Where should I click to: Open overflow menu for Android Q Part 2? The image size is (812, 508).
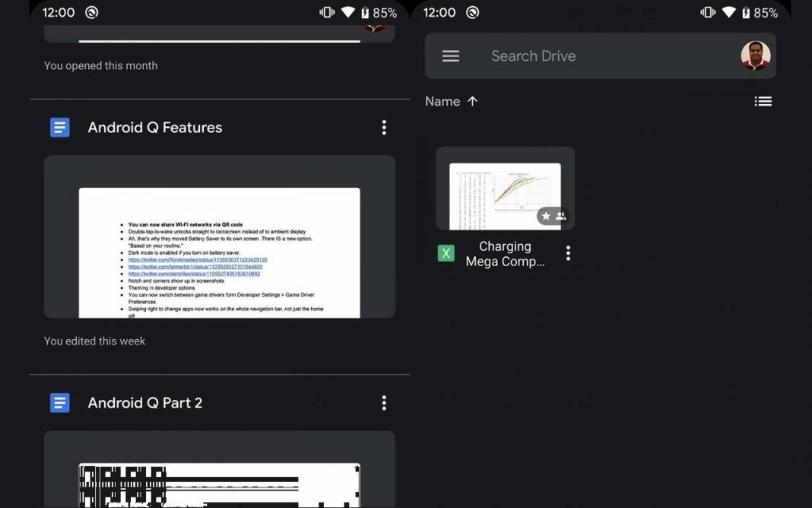coord(384,402)
